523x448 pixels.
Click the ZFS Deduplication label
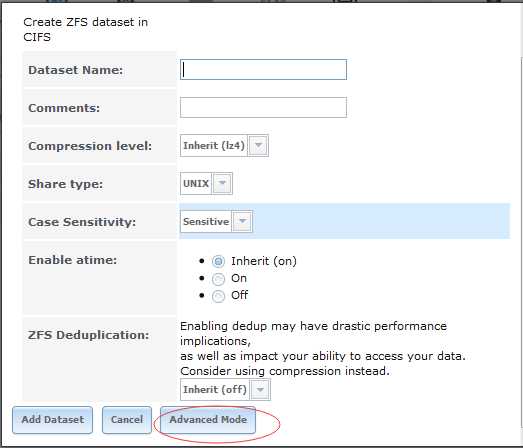(x=88, y=335)
